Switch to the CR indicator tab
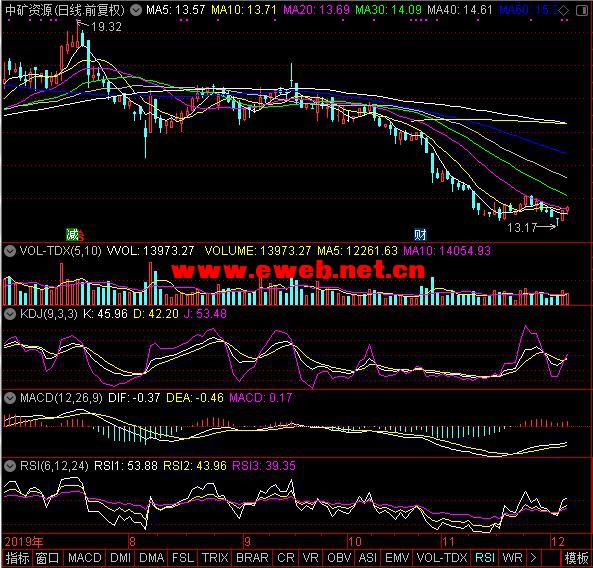 click(x=286, y=558)
